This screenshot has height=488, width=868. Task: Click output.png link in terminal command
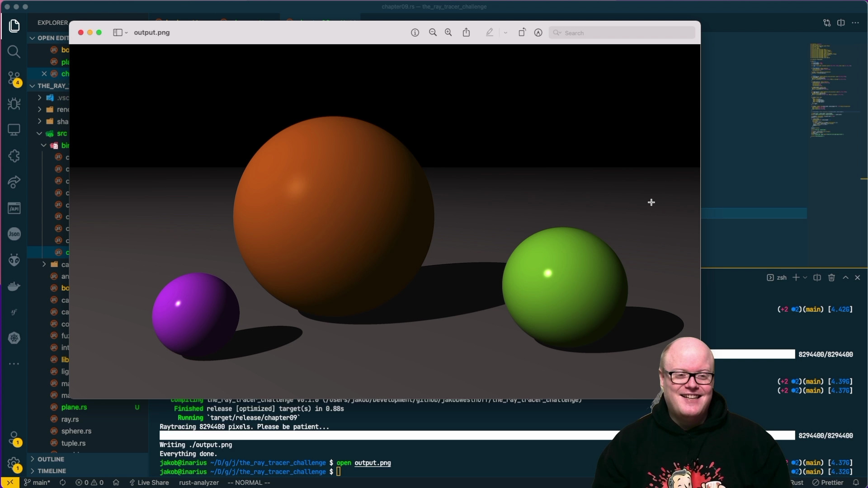point(373,463)
